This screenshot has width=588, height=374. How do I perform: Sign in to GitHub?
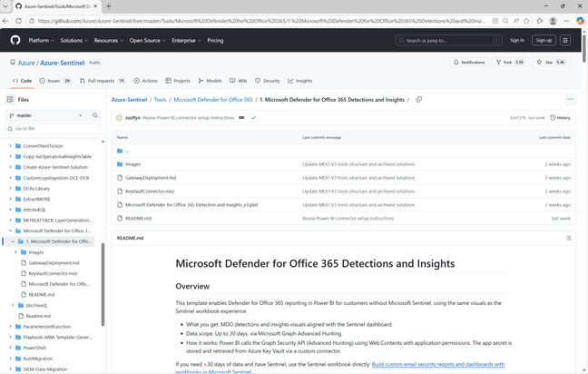(516, 40)
